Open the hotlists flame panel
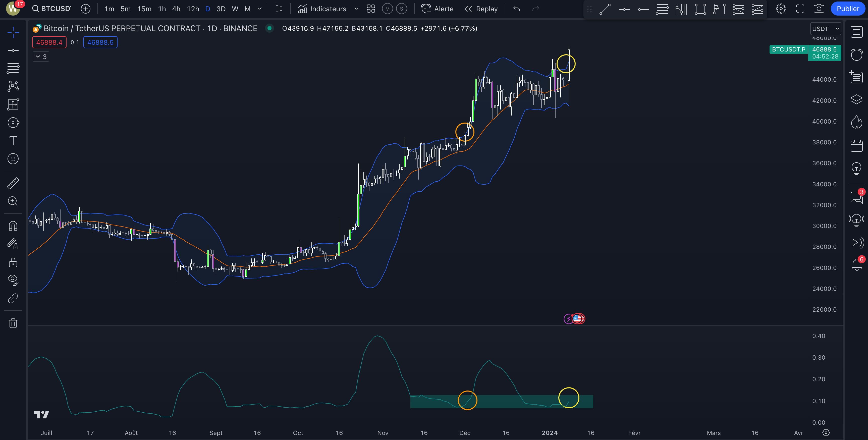The height and width of the screenshot is (440, 868). pyautogui.click(x=856, y=122)
